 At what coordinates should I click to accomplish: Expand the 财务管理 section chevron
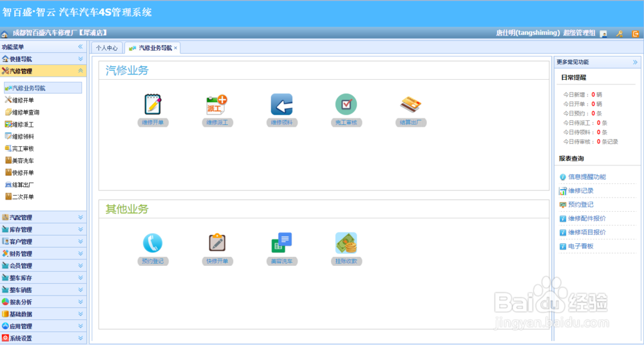80,254
